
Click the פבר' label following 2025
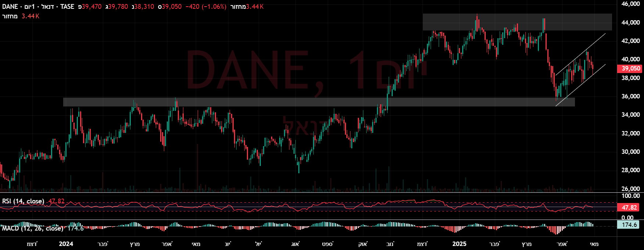tap(495, 244)
